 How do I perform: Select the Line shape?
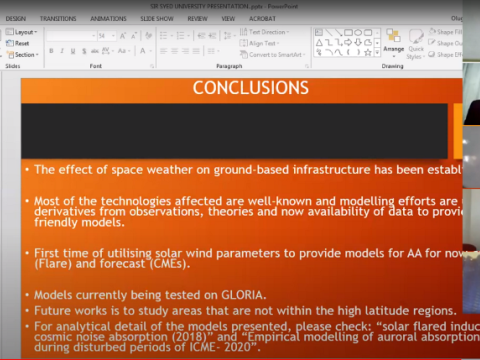pos(329,33)
